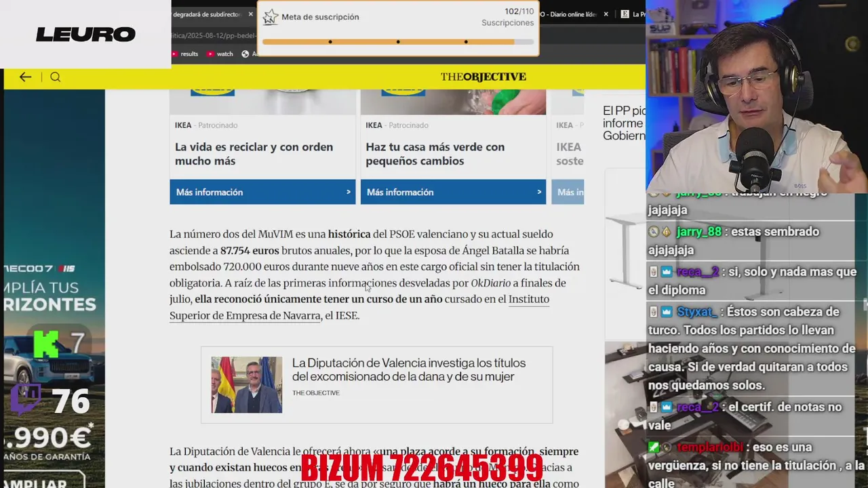Click 'Más información' under 'Haz tu casa más verde'

click(x=453, y=192)
